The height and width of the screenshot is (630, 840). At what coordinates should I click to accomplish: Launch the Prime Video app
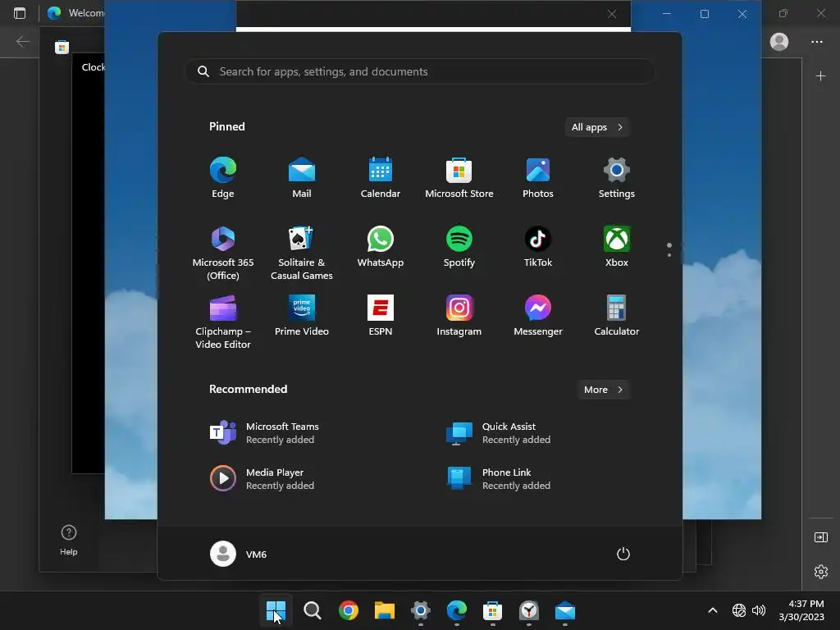coord(302,316)
